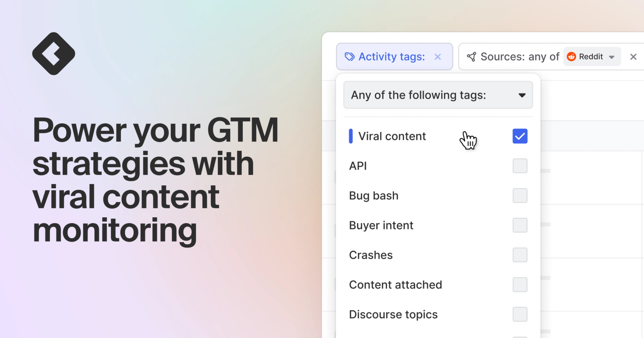Click the megaphone icon beside Sources
This screenshot has width=644, height=338.
coord(472,57)
